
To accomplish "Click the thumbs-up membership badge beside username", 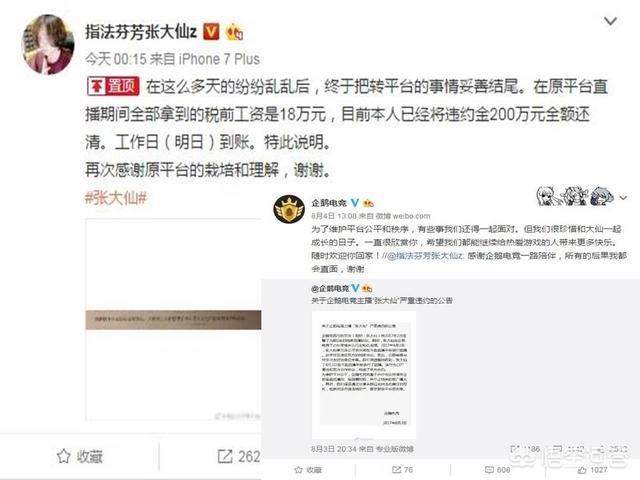I will 234,32.
